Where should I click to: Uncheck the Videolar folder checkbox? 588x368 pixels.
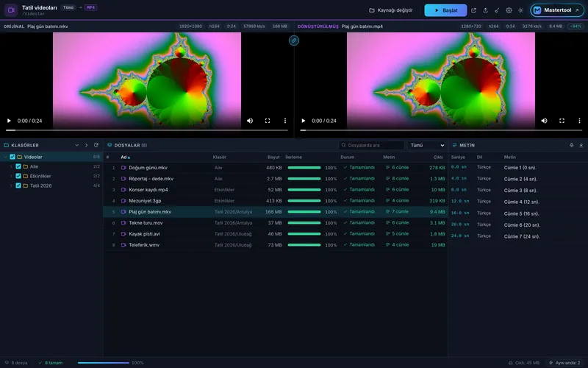[x=12, y=157]
